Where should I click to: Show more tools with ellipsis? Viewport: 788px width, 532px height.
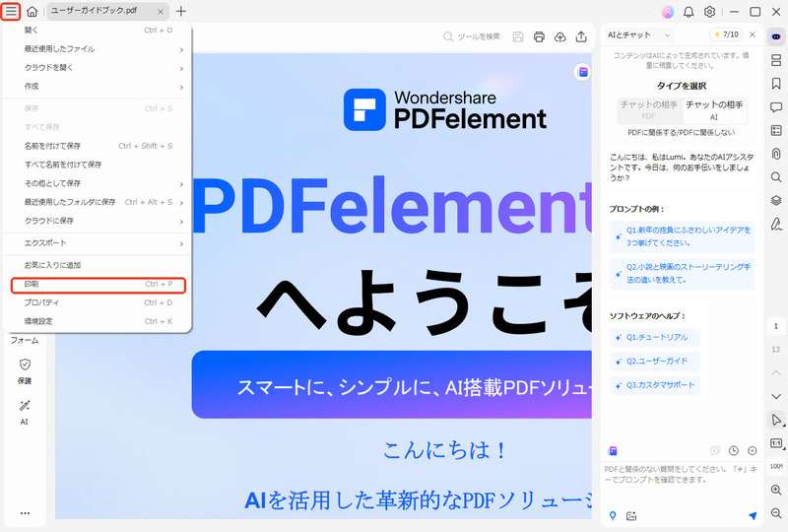point(25,513)
